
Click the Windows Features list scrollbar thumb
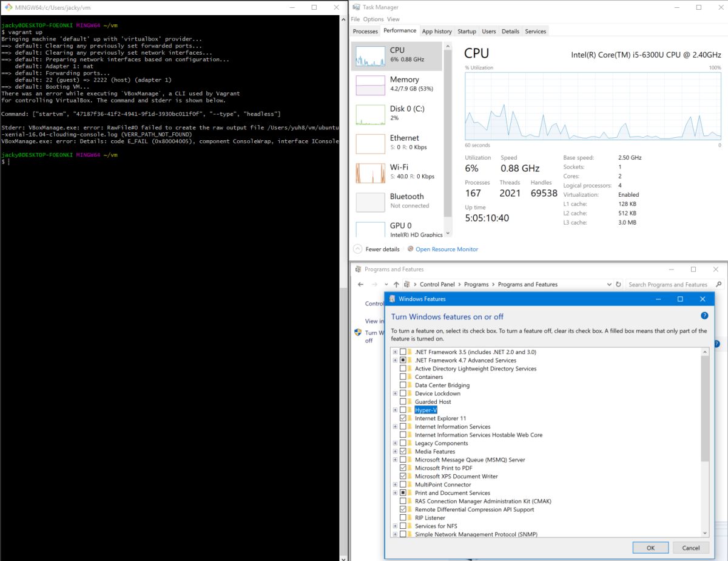704,408
